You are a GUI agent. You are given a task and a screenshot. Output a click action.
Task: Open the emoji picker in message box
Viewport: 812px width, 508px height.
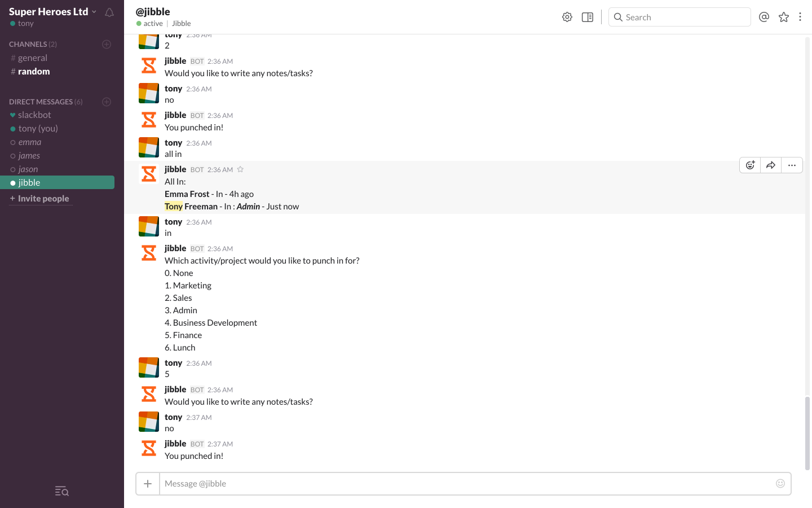[x=780, y=483]
